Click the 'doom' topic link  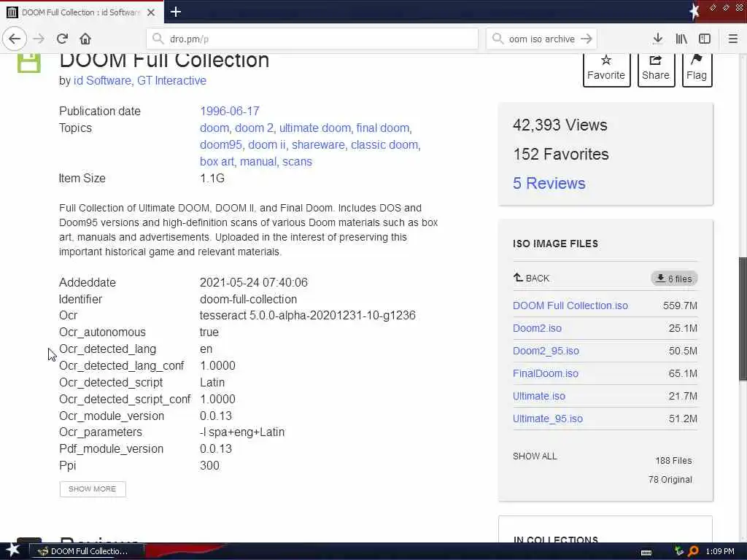pyautogui.click(x=214, y=128)
